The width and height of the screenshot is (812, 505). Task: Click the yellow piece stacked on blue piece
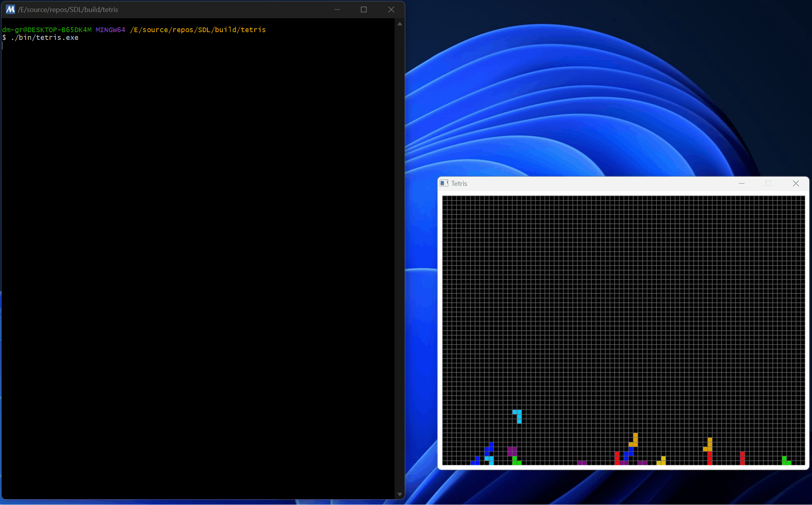click(x=635, y=440)
